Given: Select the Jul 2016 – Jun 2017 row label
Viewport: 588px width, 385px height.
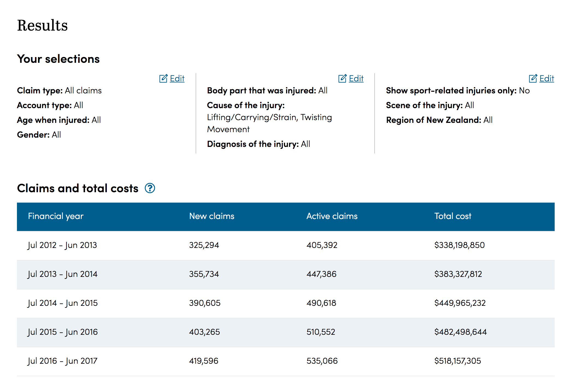Looking at the screenshot, I should click(63, 361).
